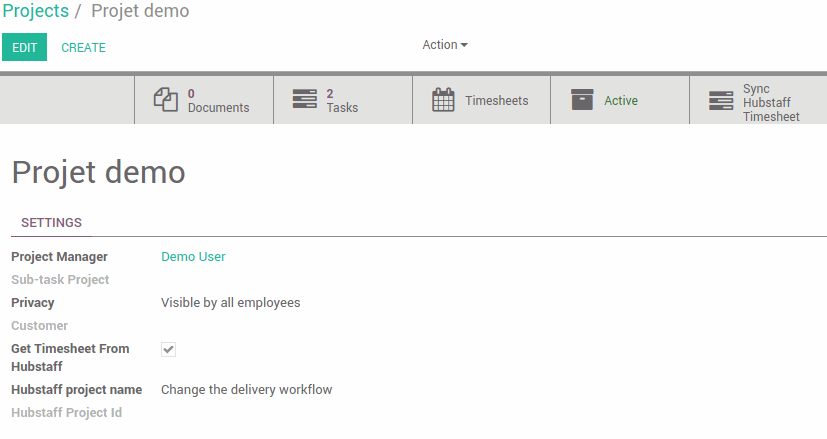Expand the Action dropdown menu
The width and height of the screenshot is (827, 439).
tap(445, 45)
